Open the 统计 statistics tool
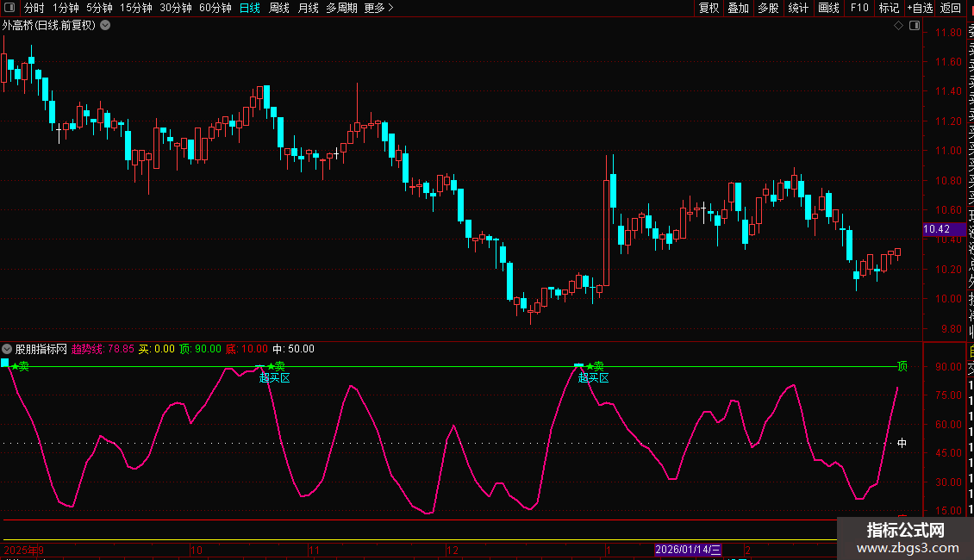The height and width of the screenshot is (560, 974). [x=798, y=8]
